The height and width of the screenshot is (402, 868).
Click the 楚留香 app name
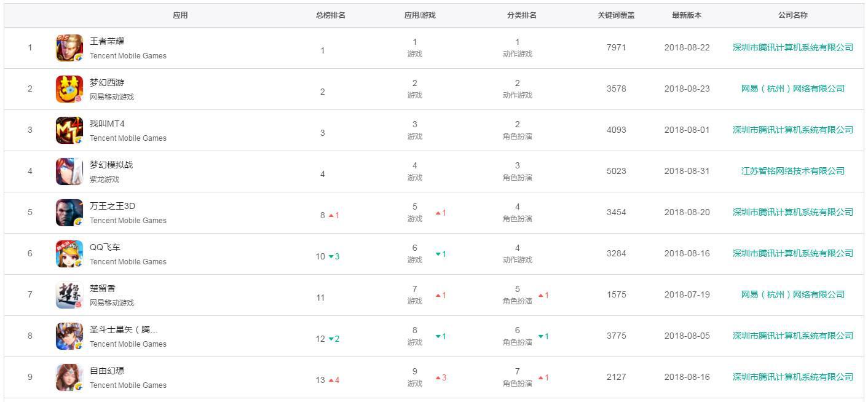tap(103, 288)
